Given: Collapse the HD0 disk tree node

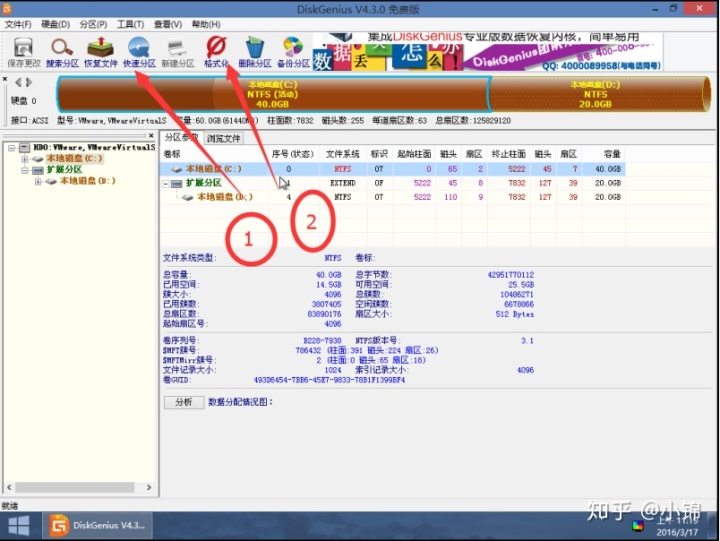Looking at the screenshot, I should (11, 147).
